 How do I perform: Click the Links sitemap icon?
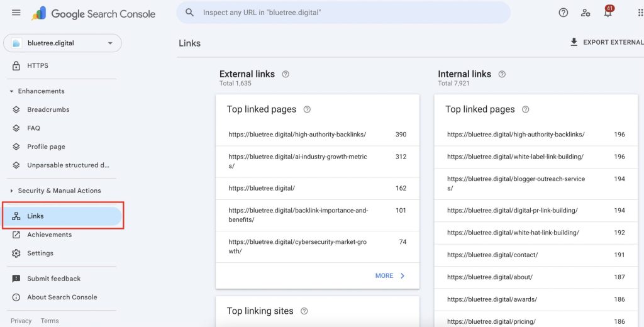tap(16, 216)
